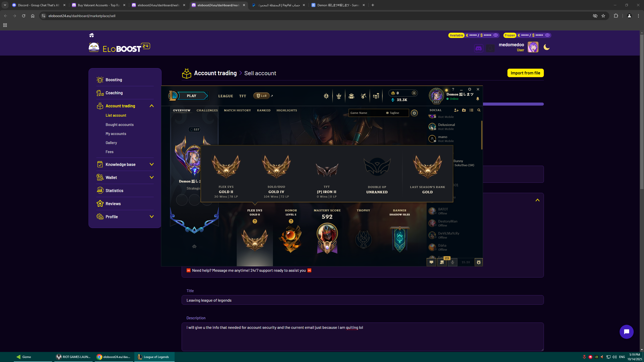The width and height of the screenshot is (644, 362).
Task: Click the home icon above Eloboost24 logo
Action: [92, 35]
